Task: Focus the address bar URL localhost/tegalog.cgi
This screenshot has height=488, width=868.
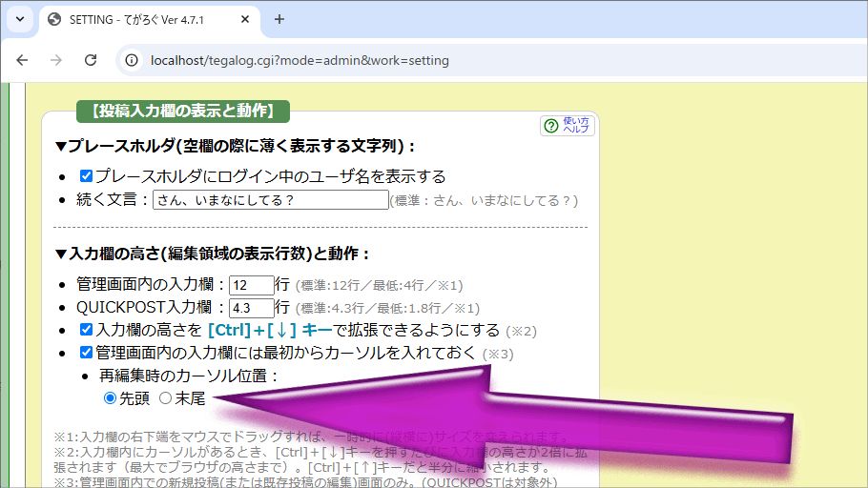Action: tap(300, 60)
